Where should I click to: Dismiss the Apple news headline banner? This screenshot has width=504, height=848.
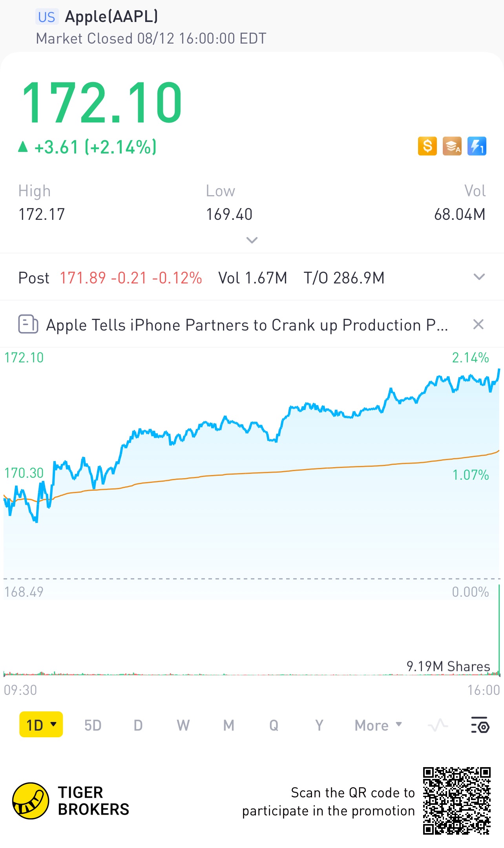click(x=478, y=324)
